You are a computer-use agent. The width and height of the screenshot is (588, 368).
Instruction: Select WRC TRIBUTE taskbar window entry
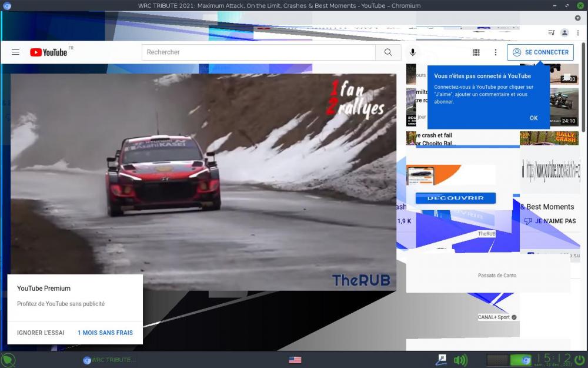(110, 360)
